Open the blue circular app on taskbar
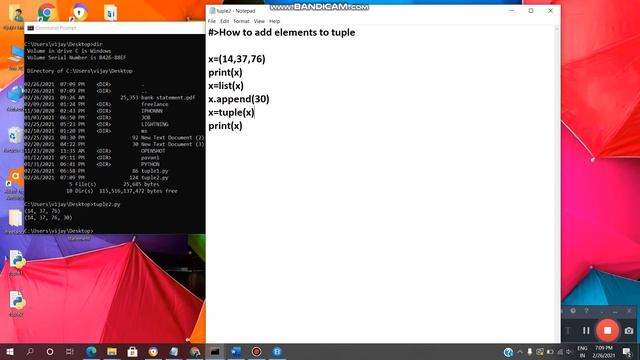The width and height of the screenshot is (640, 360). 277,351
